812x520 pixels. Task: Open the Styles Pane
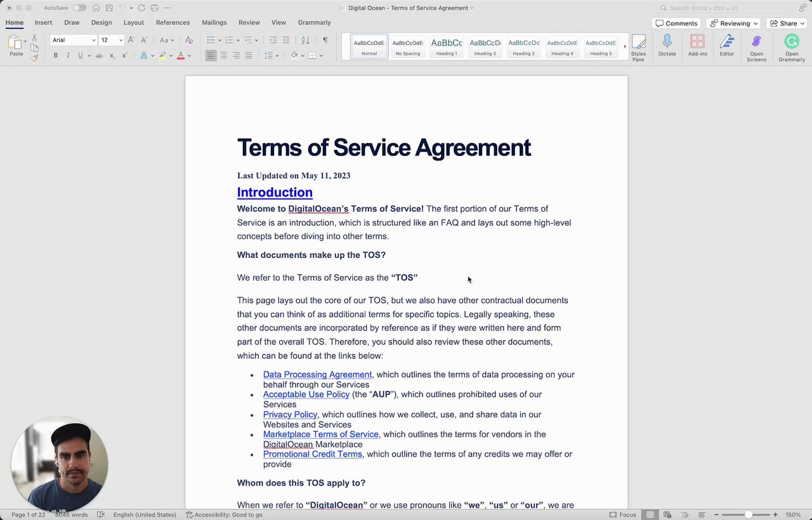(638, 47)
